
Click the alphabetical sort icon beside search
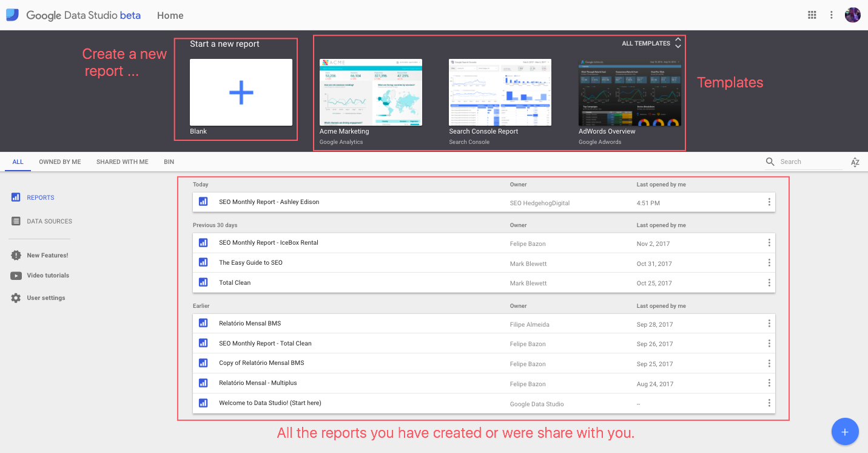pyautogui.click(x=855, y=162)
